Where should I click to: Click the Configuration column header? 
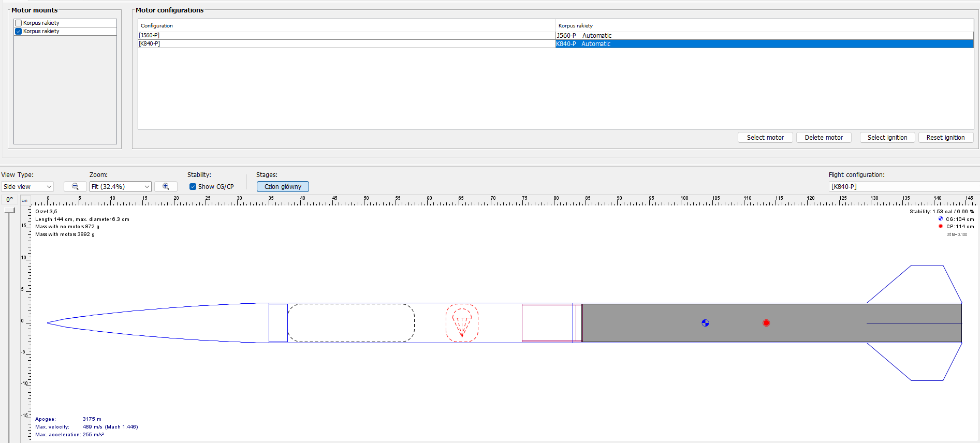pos(346,25)
